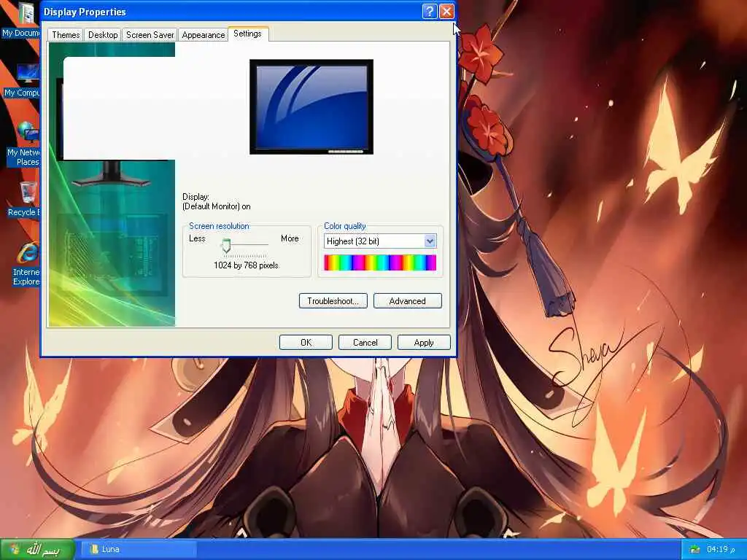Viewport: 747px width, 560px height.
Task: Expand the Color quality dropdown
Action: click(x=430, y=241)
